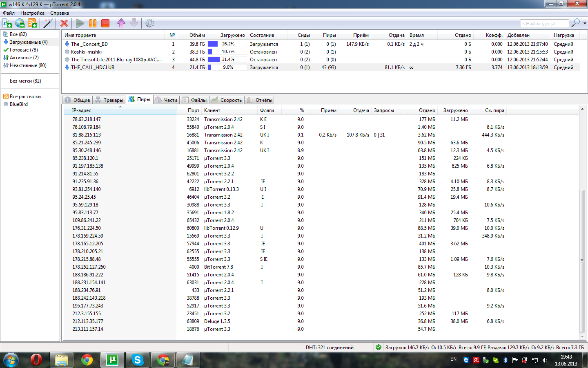This screenshot has width=588, height=368.
Task: Sort peers by Ск. пира column header
Action: 488,110
